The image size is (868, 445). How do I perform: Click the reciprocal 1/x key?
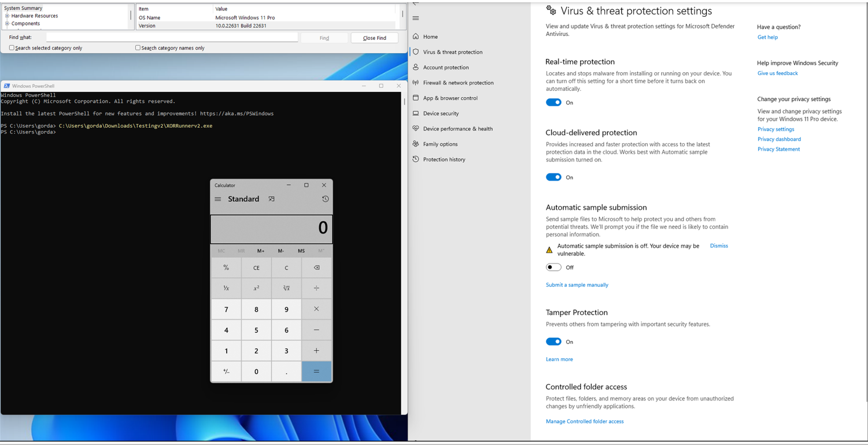(x=226, y=288)
